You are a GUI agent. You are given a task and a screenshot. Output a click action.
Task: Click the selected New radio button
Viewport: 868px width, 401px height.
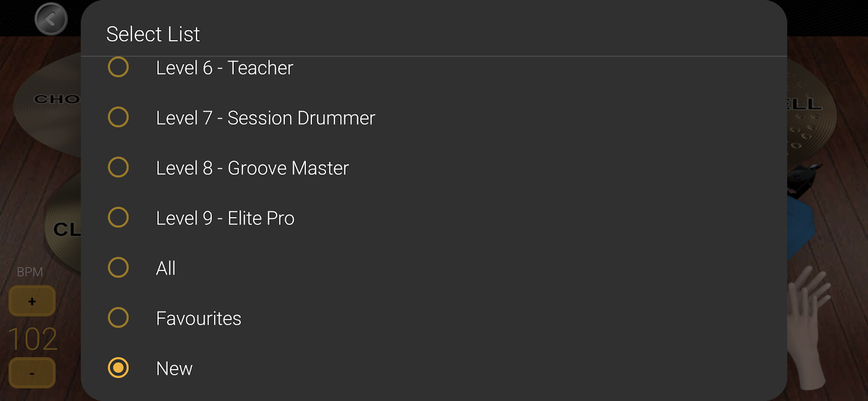pyautogui.click(x=118, y=368)
